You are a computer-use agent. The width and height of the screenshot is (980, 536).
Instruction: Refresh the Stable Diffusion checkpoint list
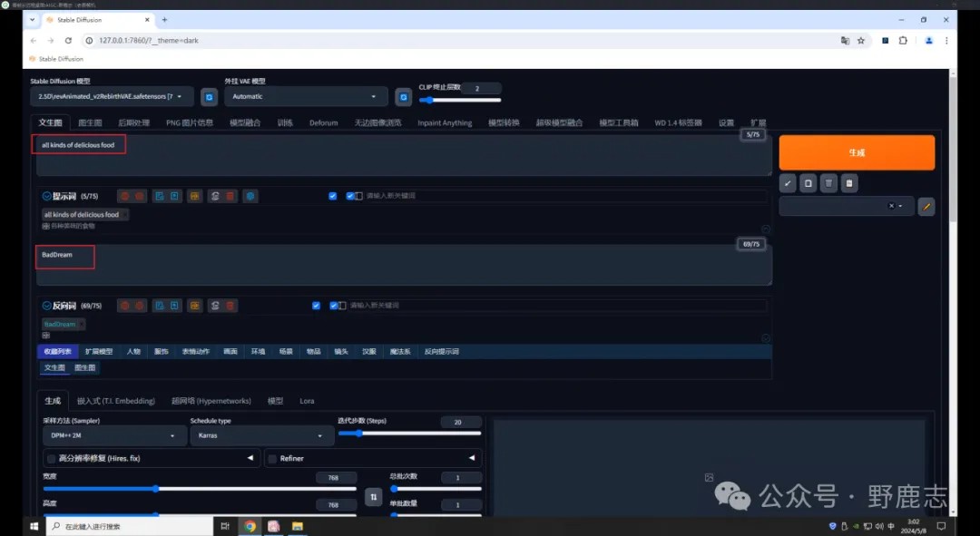[x=209, y=97]
